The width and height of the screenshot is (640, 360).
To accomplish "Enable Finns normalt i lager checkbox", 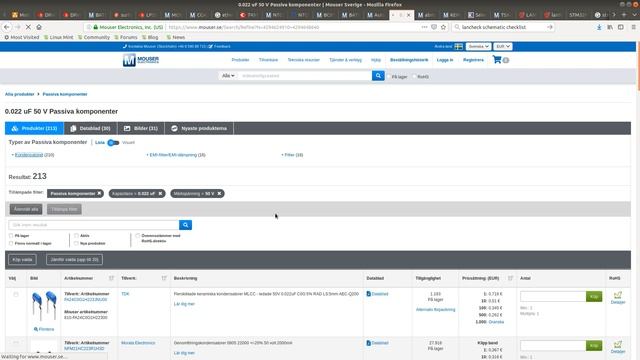I will click(11, 243).
